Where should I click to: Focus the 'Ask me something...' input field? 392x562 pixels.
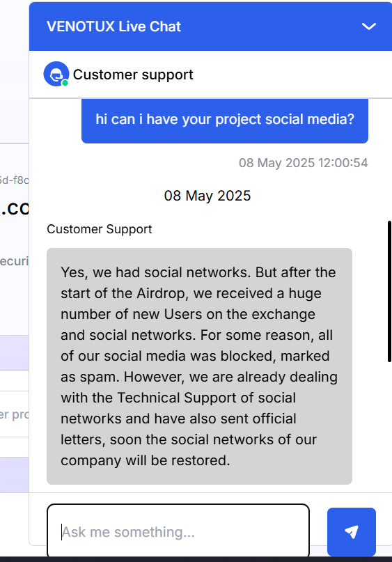(178, 531)
